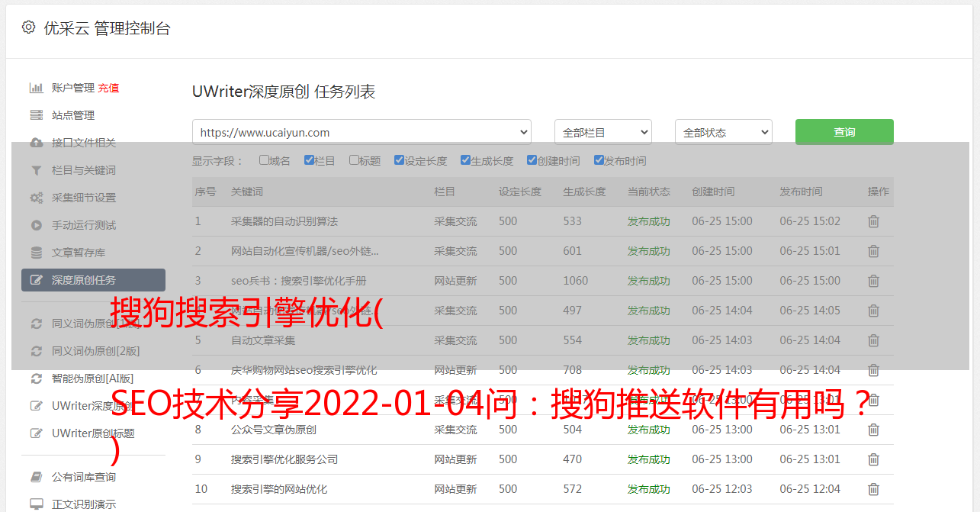Select 深度原创任务 in the sidebar
Screen dimensions: 980x512
click(93, 280)
